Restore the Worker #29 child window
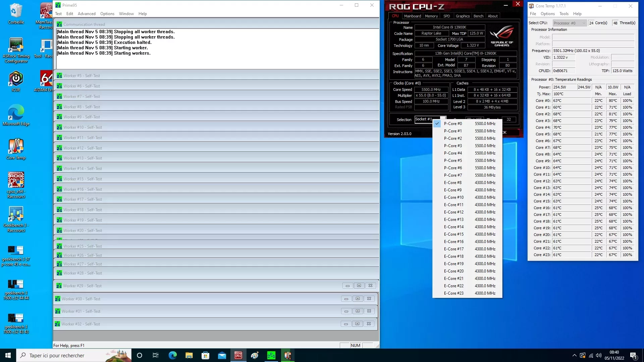644x362 pixels. pyautogui.click(x=359, y=286)
